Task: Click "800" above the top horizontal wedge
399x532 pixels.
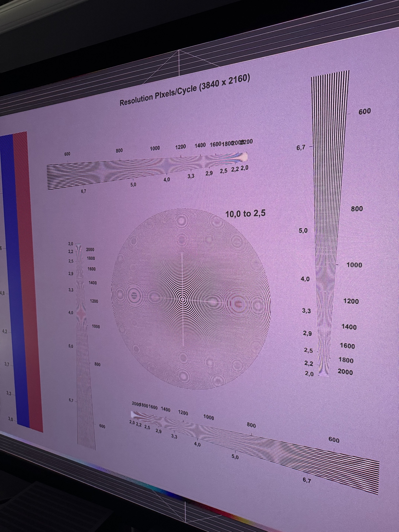Action: click(119, 150)
